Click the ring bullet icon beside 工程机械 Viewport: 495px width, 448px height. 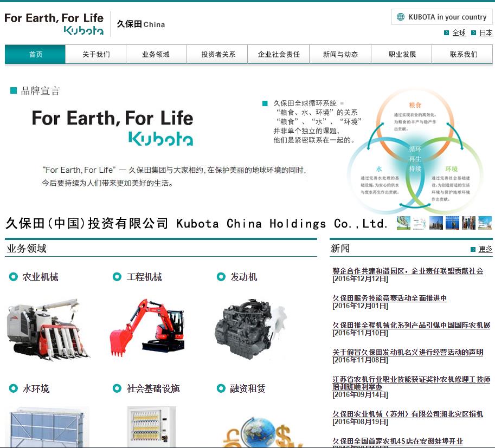click(117, 277)
